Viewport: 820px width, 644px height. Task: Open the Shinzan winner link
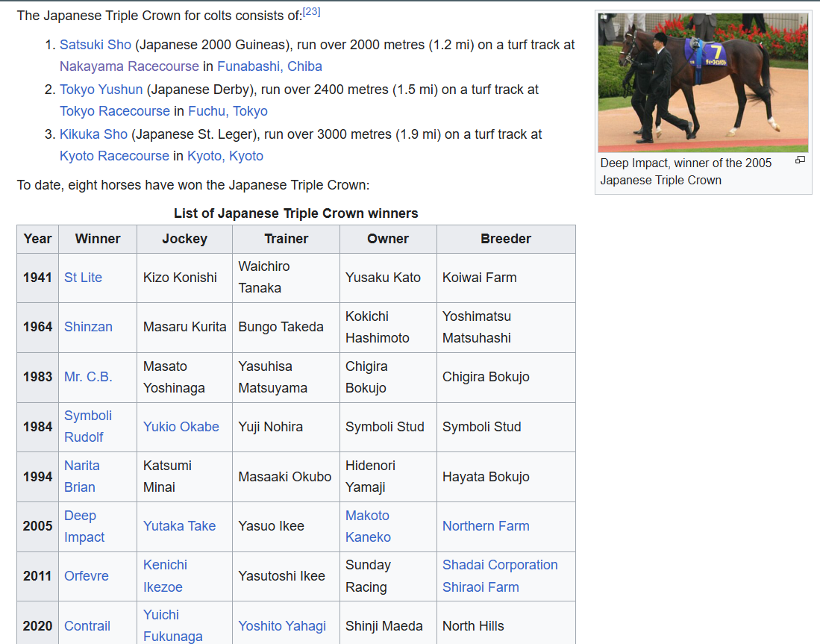pyautogui.click(x=88, y=327)
